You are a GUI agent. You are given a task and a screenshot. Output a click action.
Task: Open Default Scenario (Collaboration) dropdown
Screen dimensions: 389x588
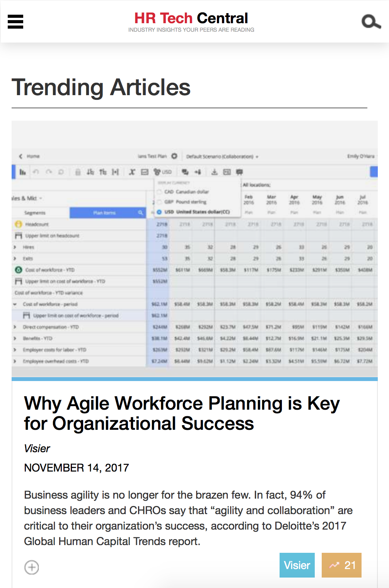click(222, 156)
